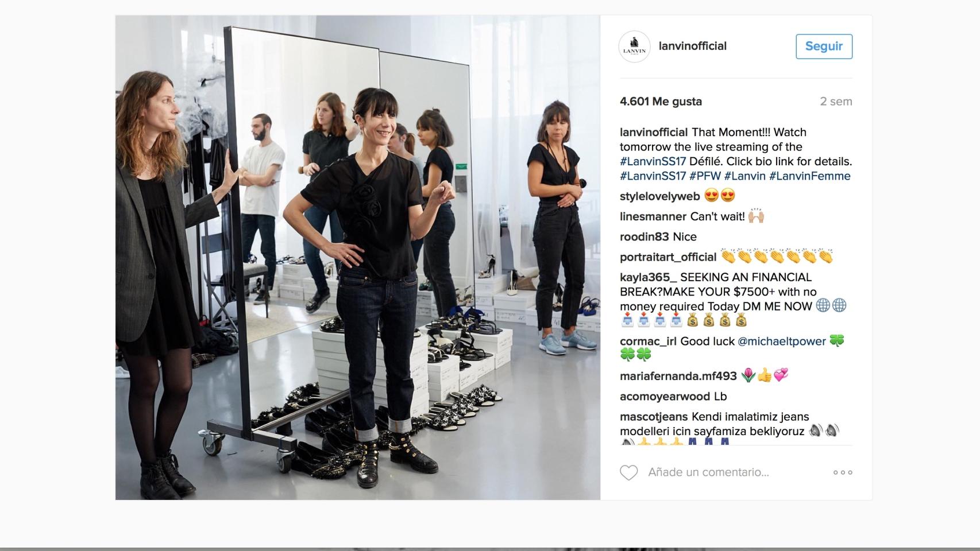980x551 pixels.
Task: Open the #PFW hashtag link
Action: [705, 176]
